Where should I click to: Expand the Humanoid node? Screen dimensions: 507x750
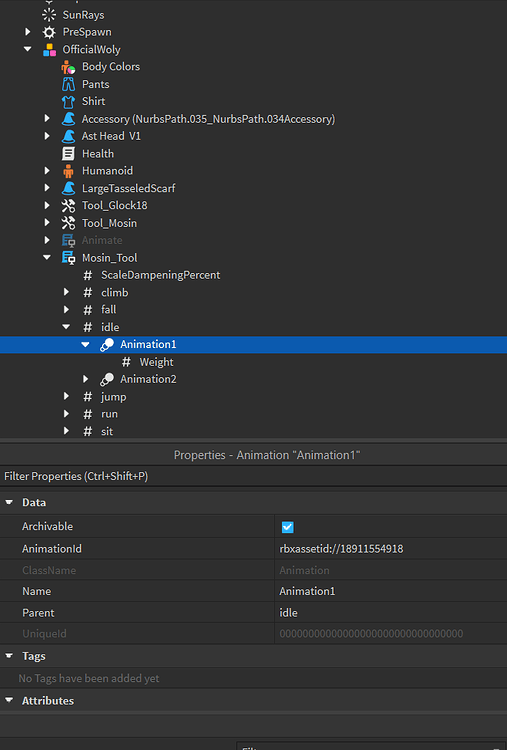(x=47, y=170)
